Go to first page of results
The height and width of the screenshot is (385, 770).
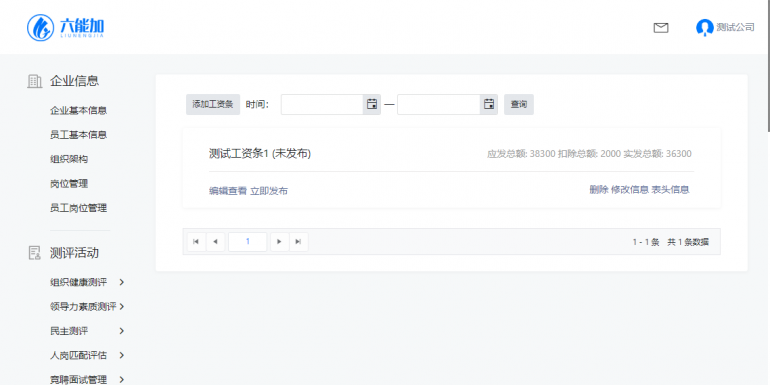click(x=196, y=242)
